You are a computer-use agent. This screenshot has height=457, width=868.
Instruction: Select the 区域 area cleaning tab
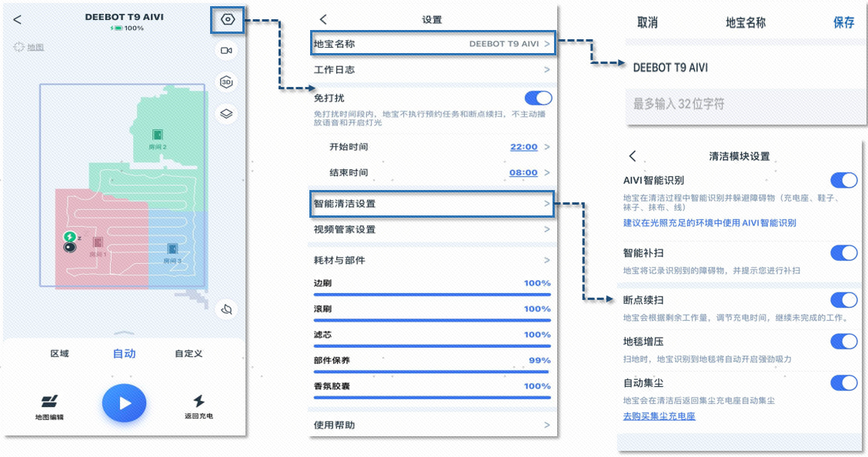tap(59, 354)
